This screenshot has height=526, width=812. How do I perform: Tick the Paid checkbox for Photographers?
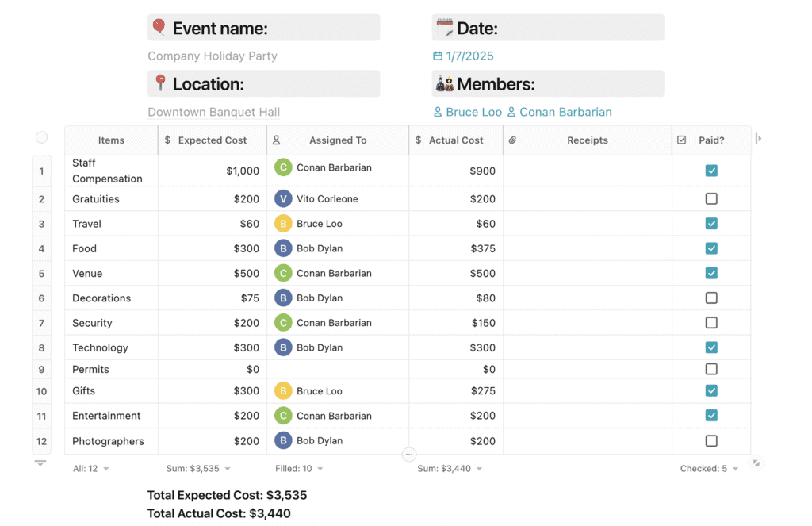point(711,441)
